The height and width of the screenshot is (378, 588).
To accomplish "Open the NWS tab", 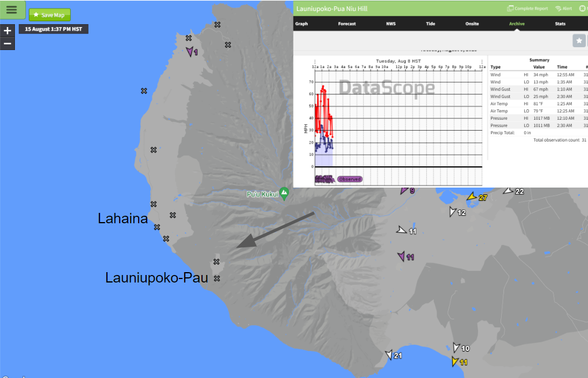I will pyautogui.click(x=391, y=24).
